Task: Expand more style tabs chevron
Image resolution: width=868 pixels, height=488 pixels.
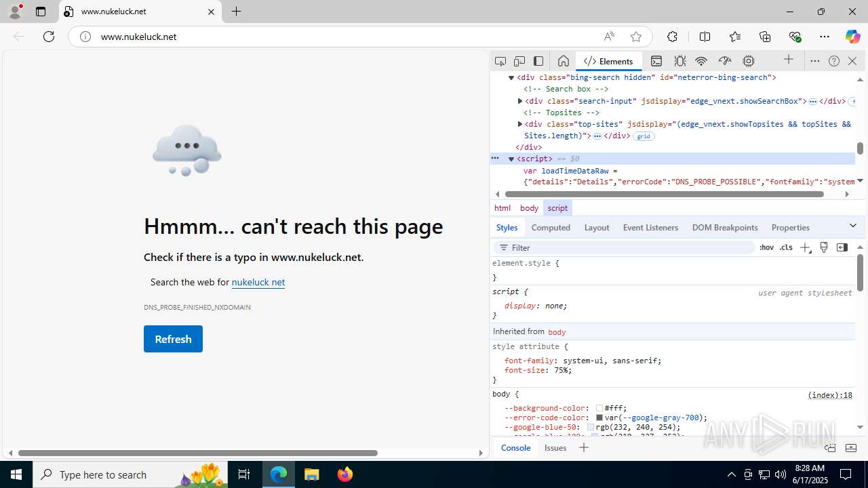Action: 853,226
